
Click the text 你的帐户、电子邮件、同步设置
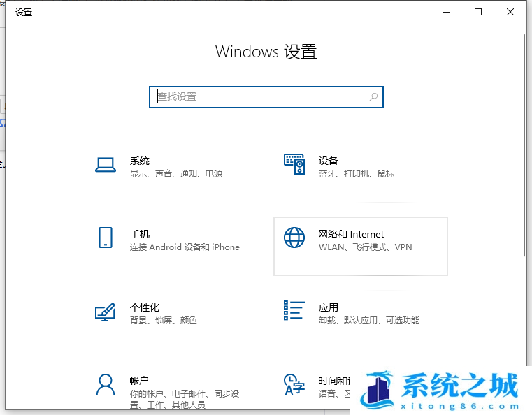click(185, 399)
